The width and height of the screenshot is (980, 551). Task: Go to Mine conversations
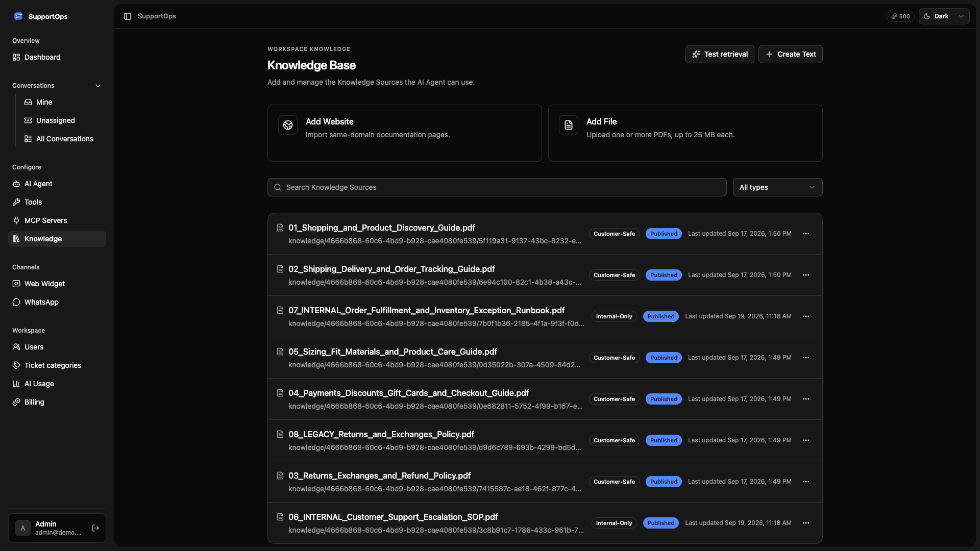(63, 102)
